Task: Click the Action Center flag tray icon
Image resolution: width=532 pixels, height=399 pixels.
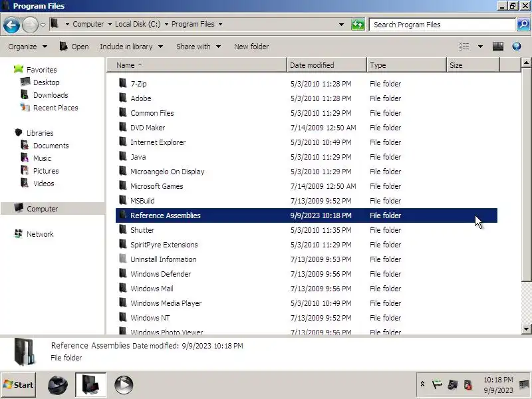Action: [438, 384]
